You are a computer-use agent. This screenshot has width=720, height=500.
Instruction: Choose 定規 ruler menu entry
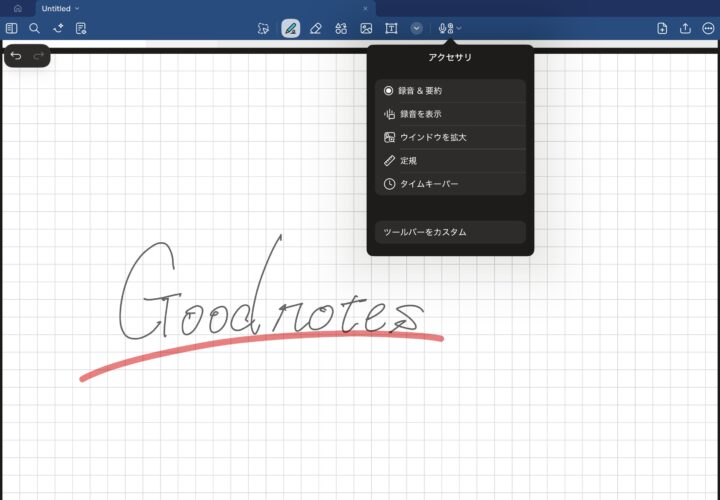tap(450, 161)
